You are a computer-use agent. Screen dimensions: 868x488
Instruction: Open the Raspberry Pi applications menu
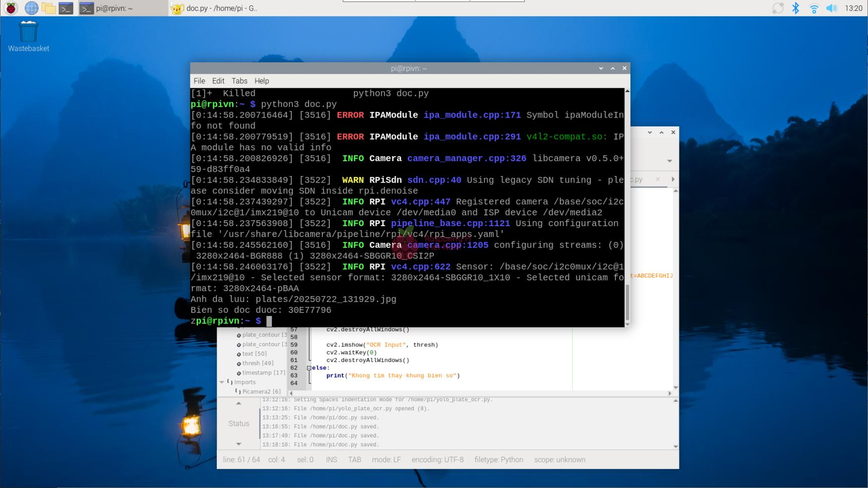pyautogui.click(x=11, y=8)
